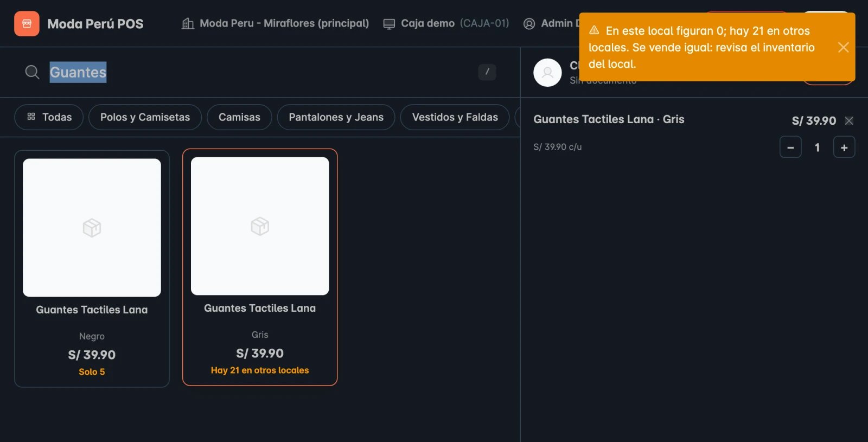
Task: Click the S/ 39.90 price on the Gris card
Action: pos(260,353)
